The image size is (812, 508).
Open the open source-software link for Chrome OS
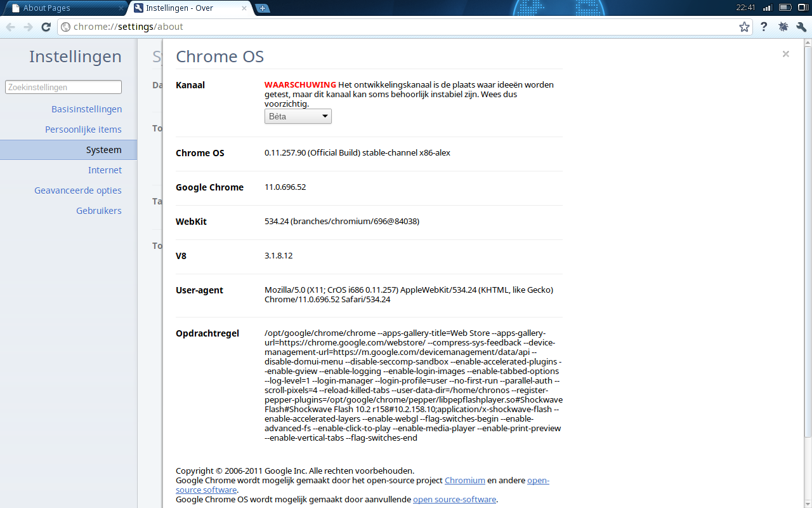point(455,500)
